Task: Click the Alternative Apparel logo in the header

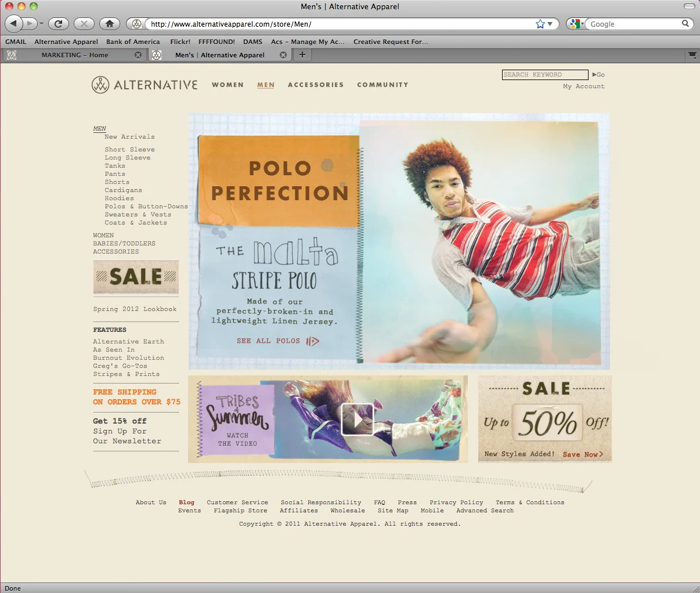Action: pos(143,85)
